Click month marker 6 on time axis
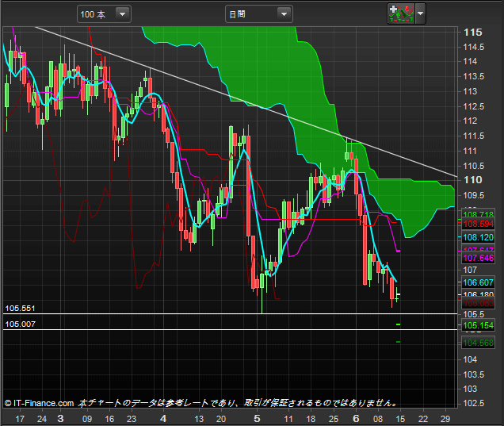Image resolution: width=504 pixels, height=426 pixels. (x=356, y=419)
